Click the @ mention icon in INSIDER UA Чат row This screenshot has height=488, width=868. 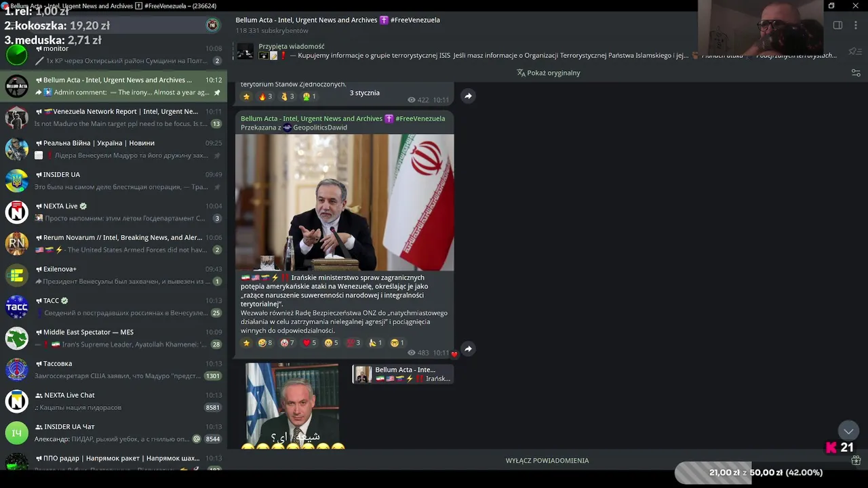coord(197,439)
